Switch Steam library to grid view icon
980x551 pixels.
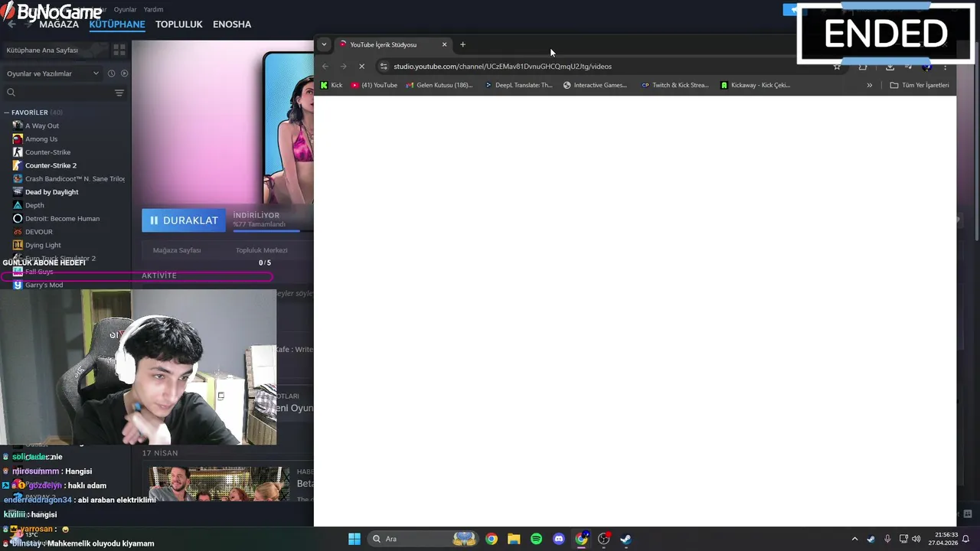(x=119, y=50)
